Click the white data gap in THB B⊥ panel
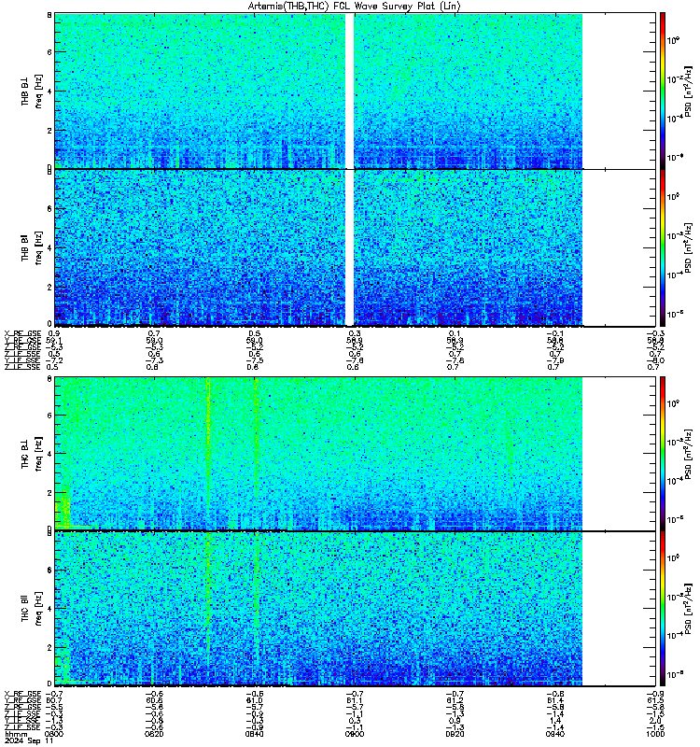Viewport: 700px width, 747px height. point(349,91)
